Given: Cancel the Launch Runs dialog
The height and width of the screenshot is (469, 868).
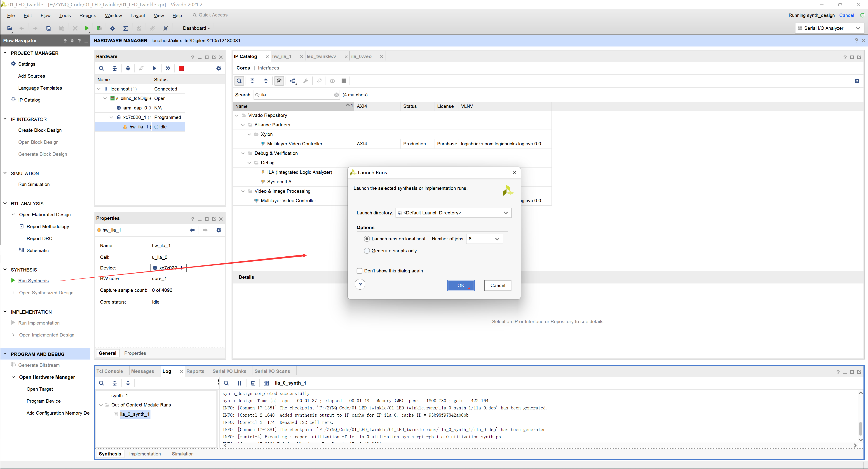Looking at the screenshot, I should [x=497, y=285].
